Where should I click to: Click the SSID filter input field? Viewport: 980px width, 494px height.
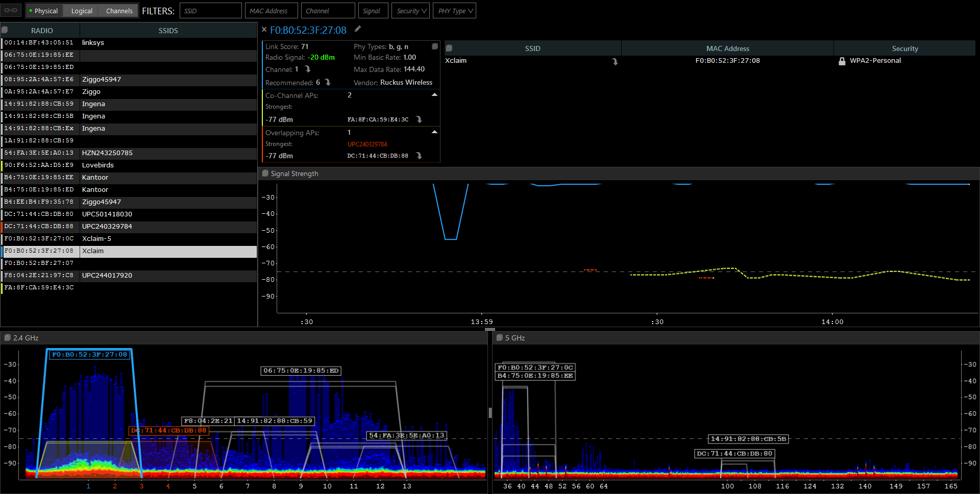pyautogui.click(x=211, y=11)
